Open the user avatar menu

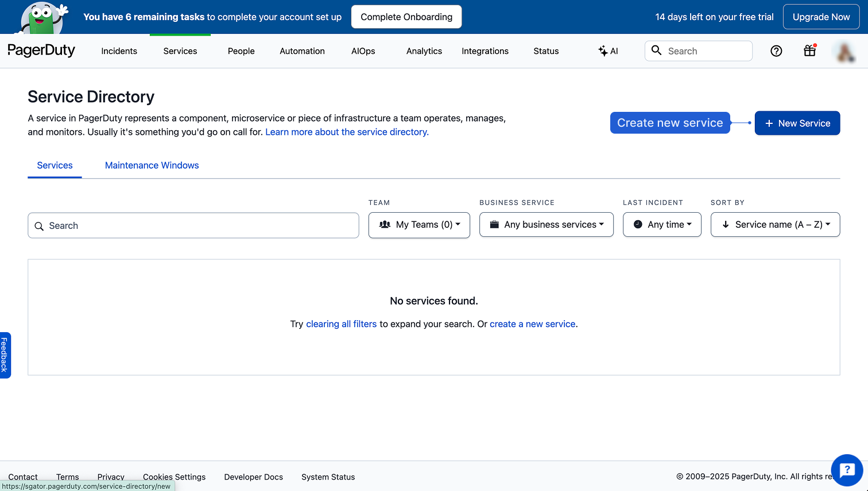844,52
